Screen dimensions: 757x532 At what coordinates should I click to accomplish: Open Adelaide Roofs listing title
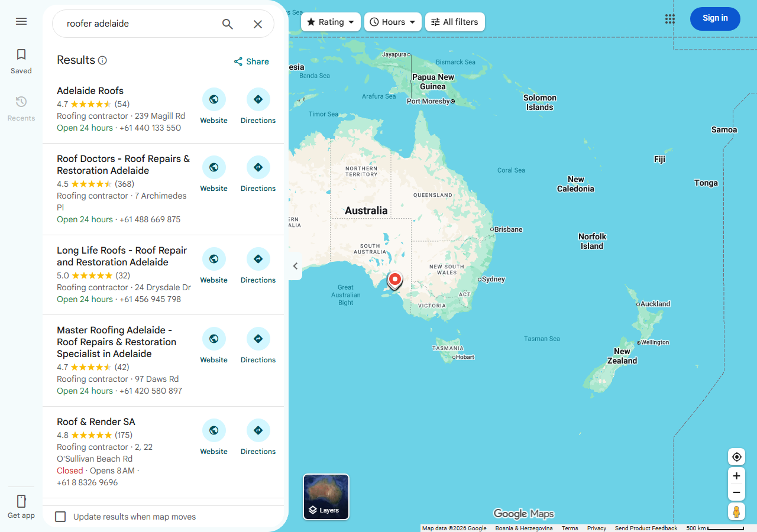click(90, 90)
